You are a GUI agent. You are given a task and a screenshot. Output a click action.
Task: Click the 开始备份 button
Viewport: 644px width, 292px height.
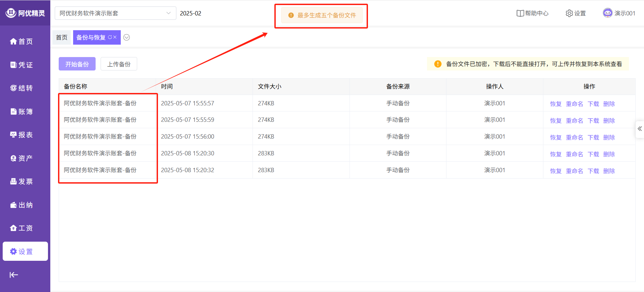(77, 64)
